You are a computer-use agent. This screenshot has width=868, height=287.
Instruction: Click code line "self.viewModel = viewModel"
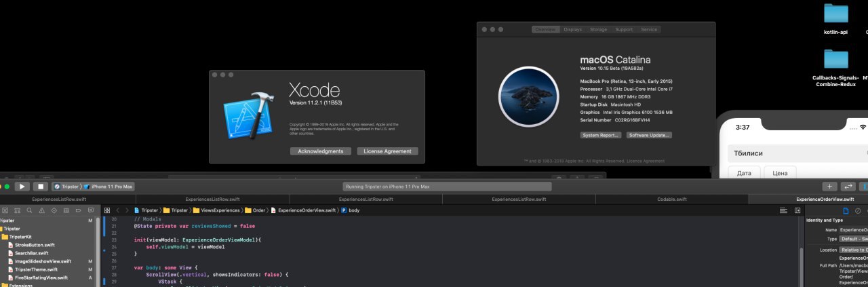click(185, 247)
